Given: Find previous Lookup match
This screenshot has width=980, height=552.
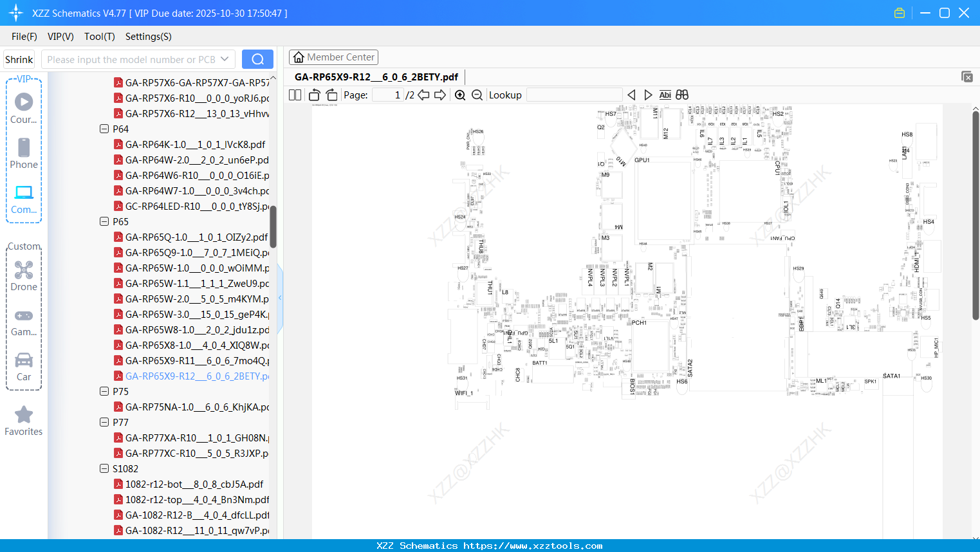Looking at the screenshot, I should tap(631, 95).
